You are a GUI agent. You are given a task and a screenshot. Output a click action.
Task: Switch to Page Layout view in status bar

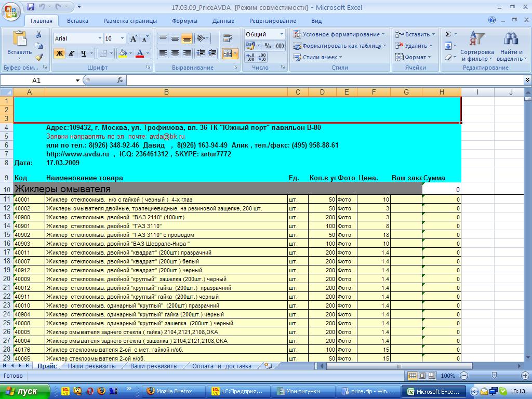(x=422, y=376)
